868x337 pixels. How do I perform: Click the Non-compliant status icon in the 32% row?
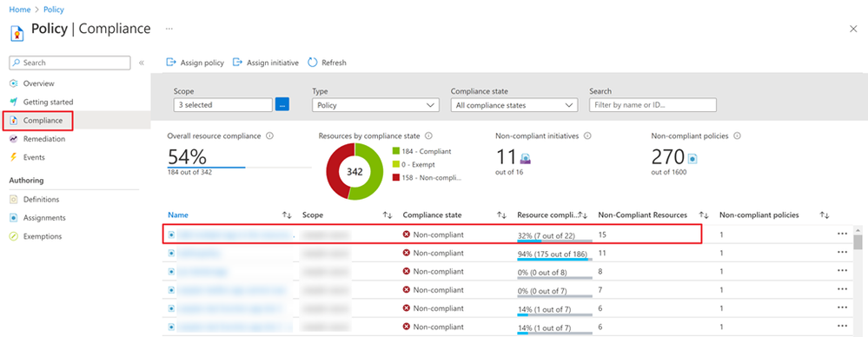click(x=407, y=235)
